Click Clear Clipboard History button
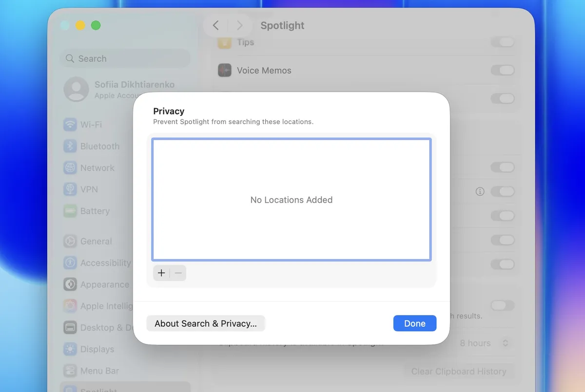 coord(459,371)
